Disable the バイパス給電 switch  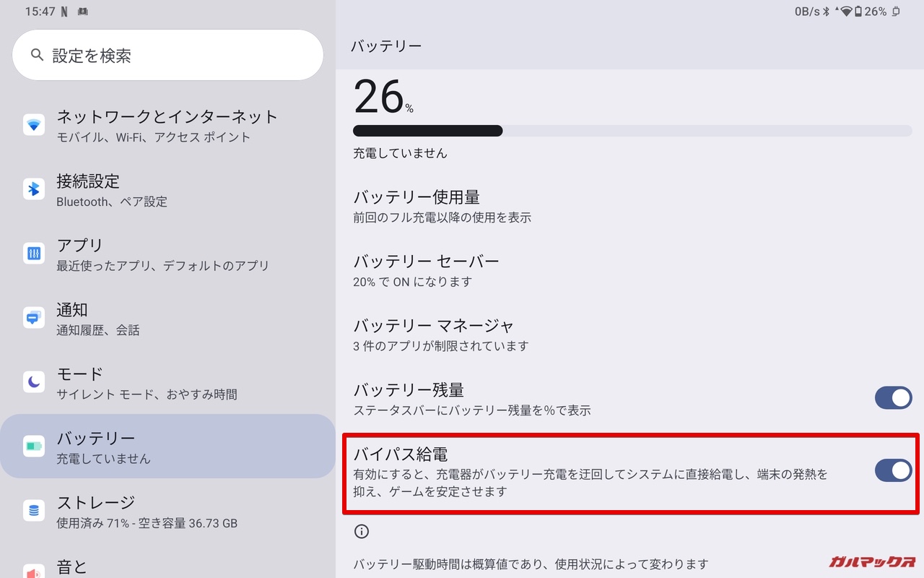(894, 471)
